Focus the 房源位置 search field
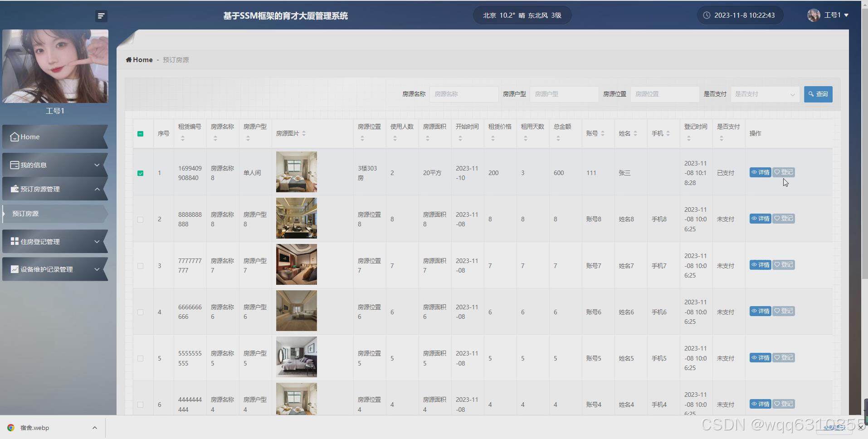The height and width of the screenshot is (439, 868). pyautogui.click(x=664, y=94)
